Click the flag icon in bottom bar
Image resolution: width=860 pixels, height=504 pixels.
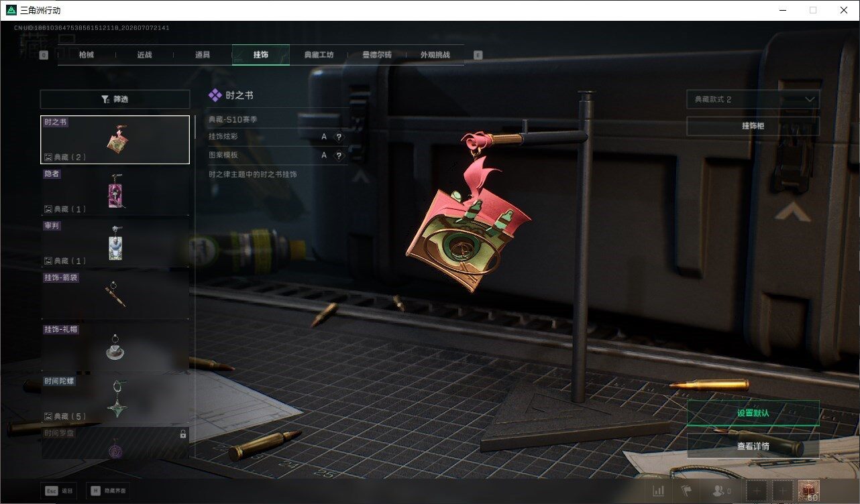[686, 491]
